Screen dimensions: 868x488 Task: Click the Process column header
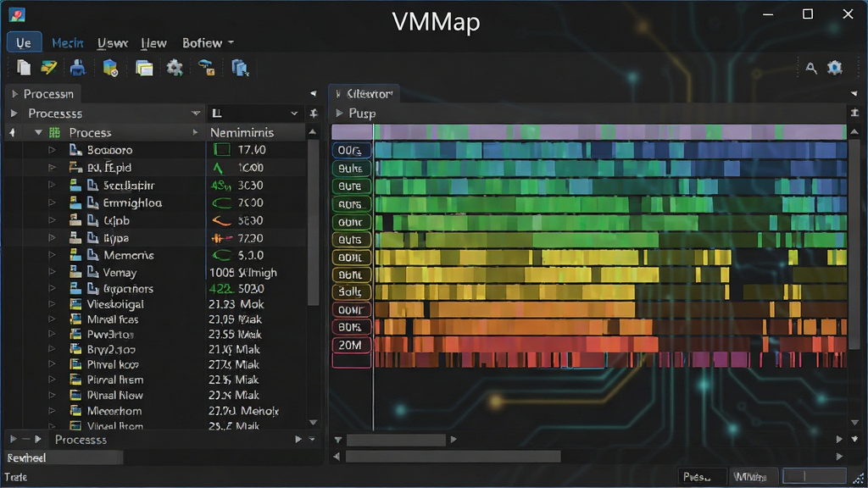click(x=90, y=132)
